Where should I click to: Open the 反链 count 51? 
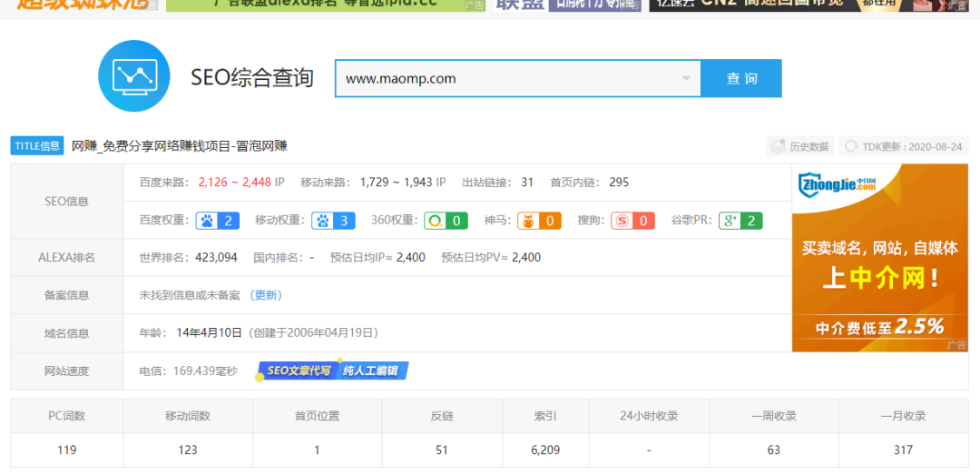pos(442,450)
